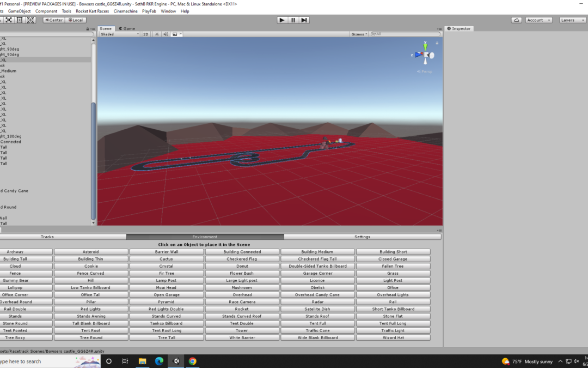Screen dimensions: 588x368
Task: Click the scene gizmo lock icon
Action: point(437,43)
